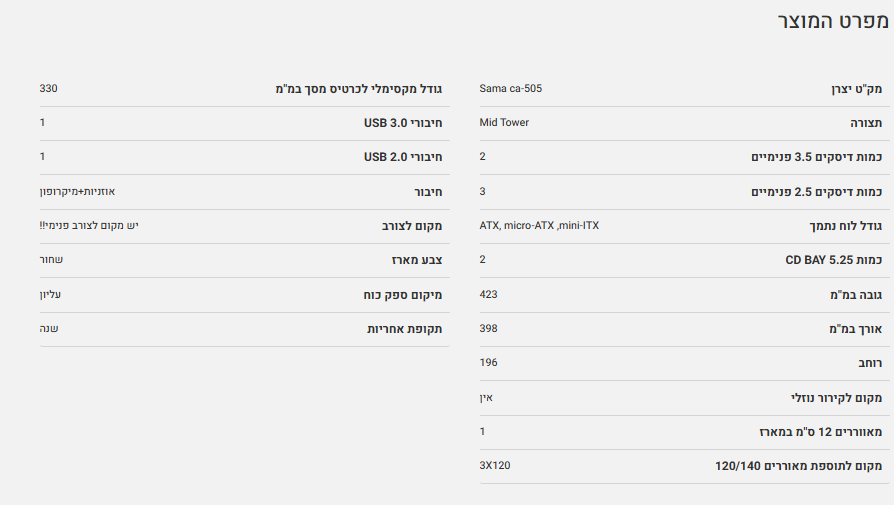This screenshot has width=894, height=505.
Task: Click the 'תקופת אחריות' warranty label
Action: [404, 329]
